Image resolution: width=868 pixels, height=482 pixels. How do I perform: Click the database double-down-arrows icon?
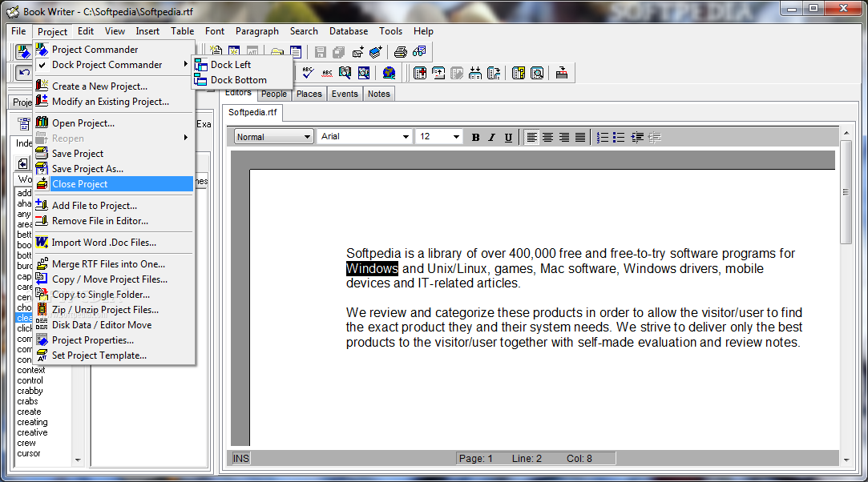pos(475,73)
